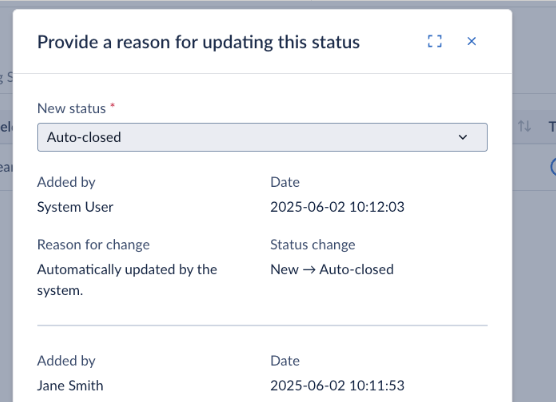The height and width of the screenshot is (402, 556).
Task: Click the partial blue circle icon at right edge
Action: pos(553,167)
